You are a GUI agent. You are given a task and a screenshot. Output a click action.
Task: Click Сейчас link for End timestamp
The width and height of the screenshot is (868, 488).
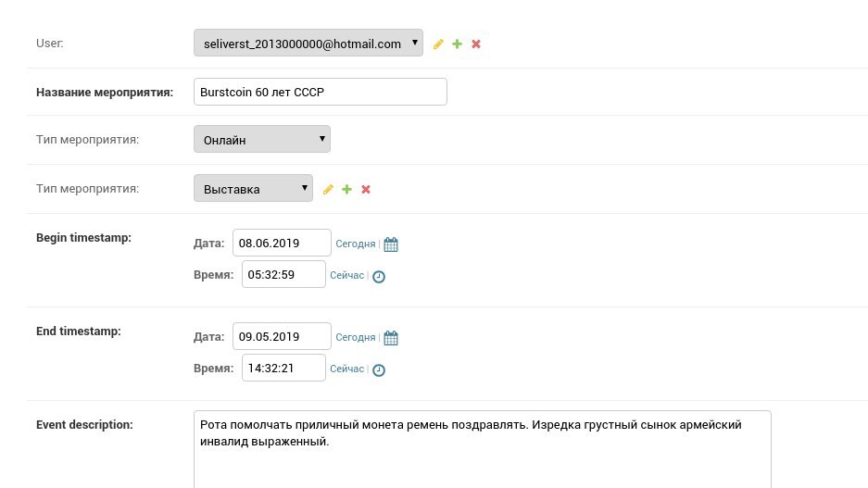pyautogui.click(x=346, y=369)
